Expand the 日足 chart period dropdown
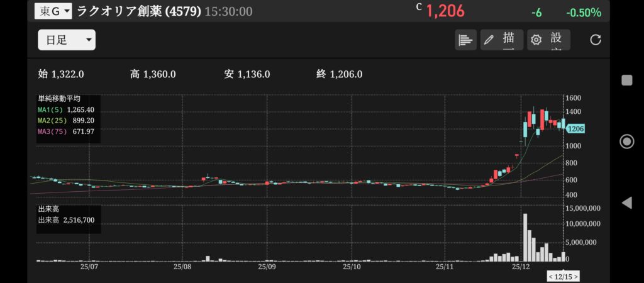644x283 pixels. click(x=67, y=40)
